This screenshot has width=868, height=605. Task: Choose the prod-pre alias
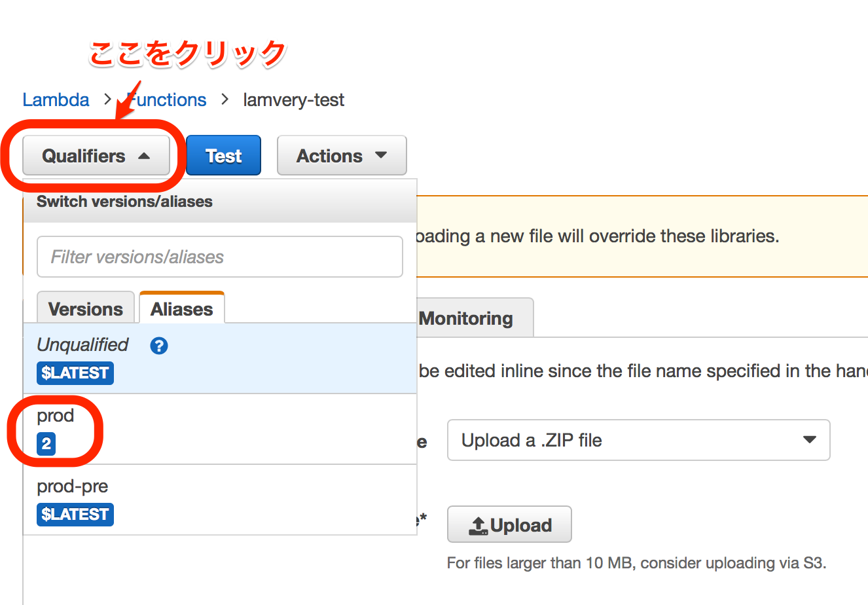73,486
